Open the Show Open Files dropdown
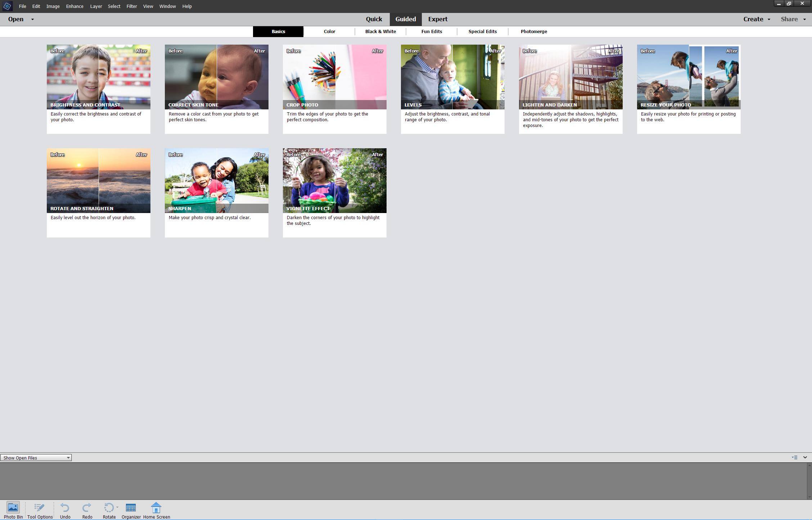 pyautogui.click(x=36, y=458)
